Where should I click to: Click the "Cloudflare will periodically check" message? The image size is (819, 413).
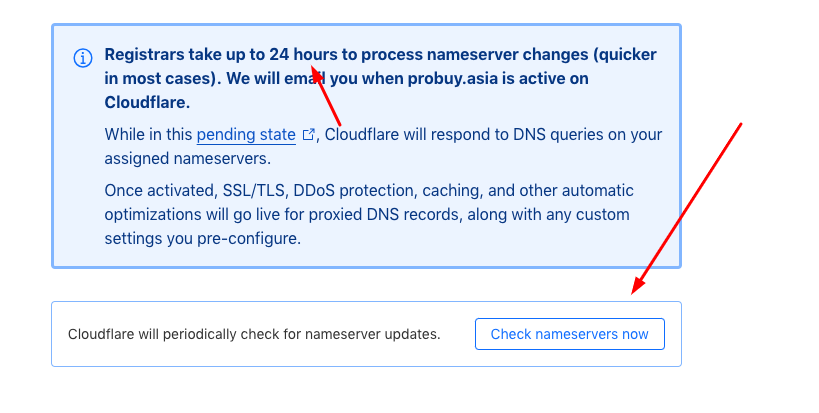click(254, 334)
